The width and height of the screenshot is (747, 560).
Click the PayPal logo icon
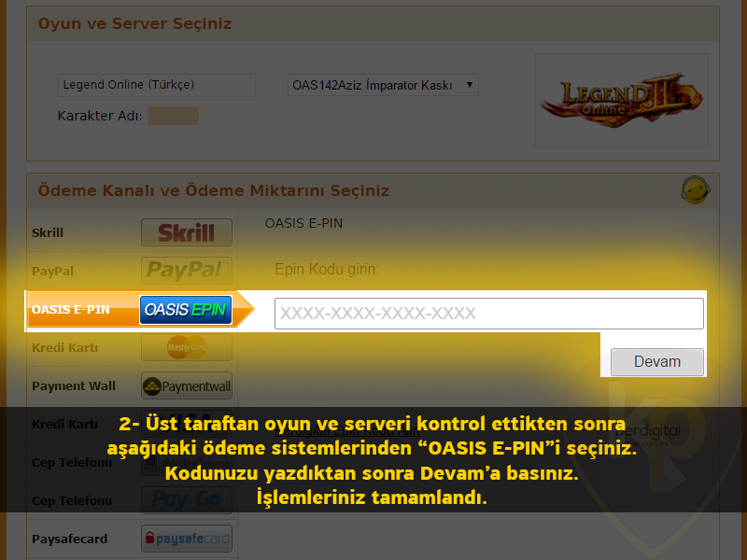(x=186, y=271)
